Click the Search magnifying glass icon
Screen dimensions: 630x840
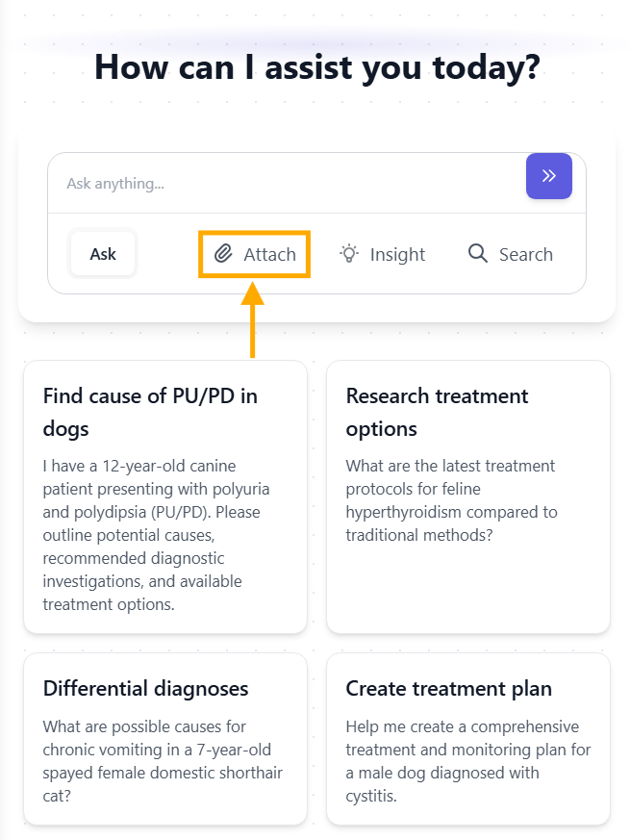pyautogui.click(x=478, y=253)
